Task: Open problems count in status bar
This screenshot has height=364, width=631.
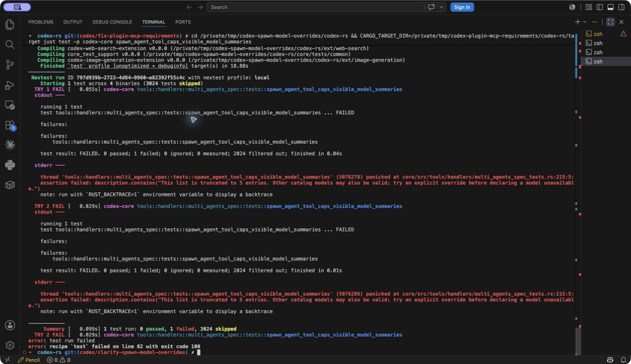Action: [x=58, y=360]
